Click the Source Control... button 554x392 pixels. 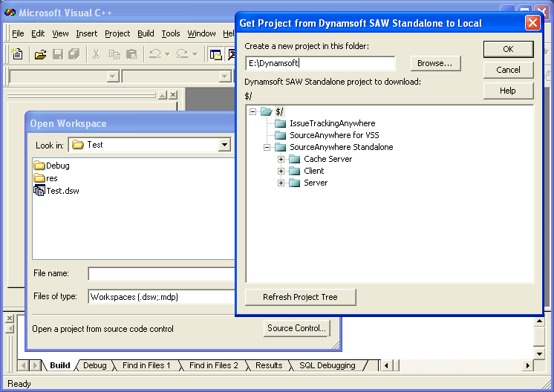(x=296, y=328)
